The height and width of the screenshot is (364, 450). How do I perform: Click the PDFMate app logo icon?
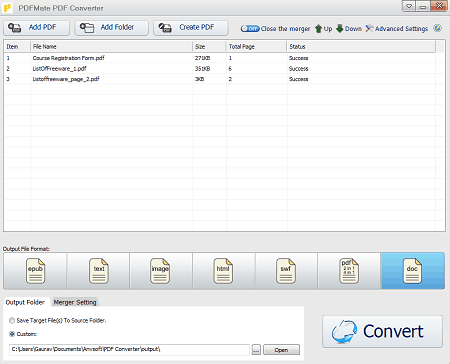7,7
